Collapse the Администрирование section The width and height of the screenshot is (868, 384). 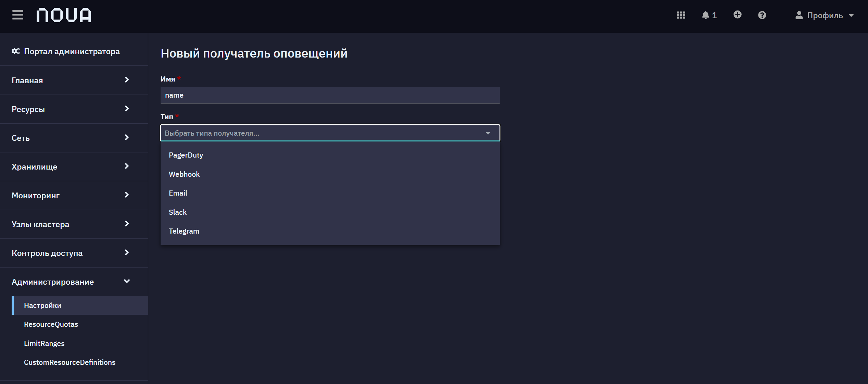pos(74,282)
